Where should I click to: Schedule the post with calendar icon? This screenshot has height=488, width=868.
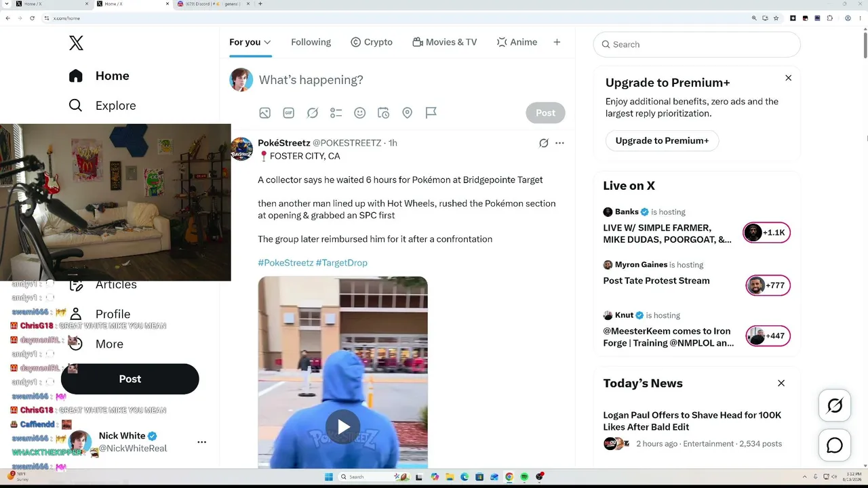[x=384, y=113]
